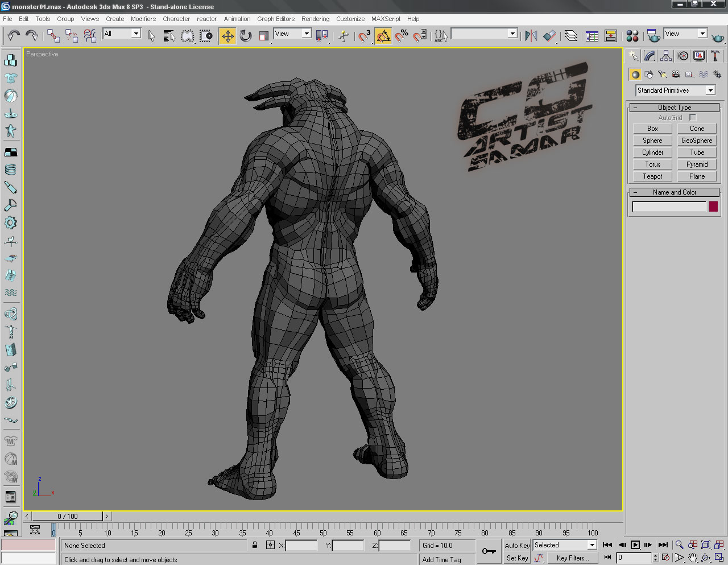
Task: Enable the AutoGrid checkbox
Action: 692,118
